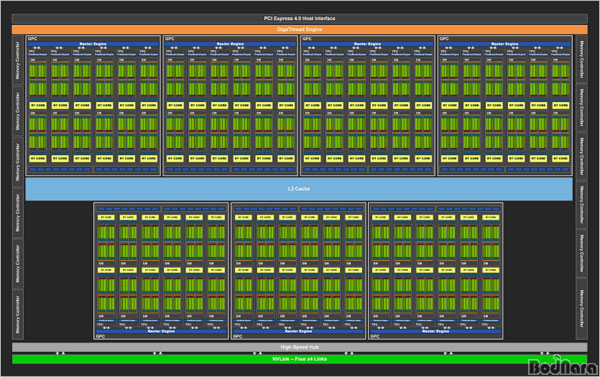Click Raster Engine bar of bottom-left GPC
This screenshot has height=377, width=600.
click(x=161, y=331)
